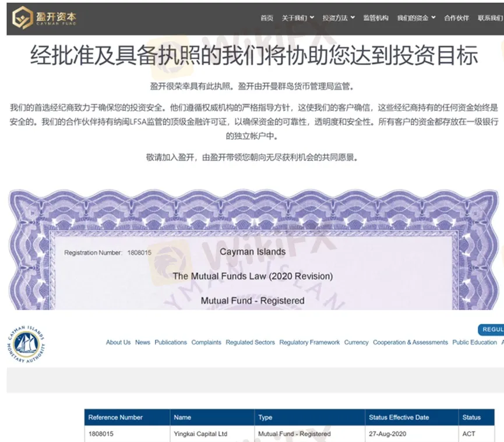Open the 监管机构 menu item
This screenshot has height=442, width=504.
pyautogui.click(x=376, y=18)
